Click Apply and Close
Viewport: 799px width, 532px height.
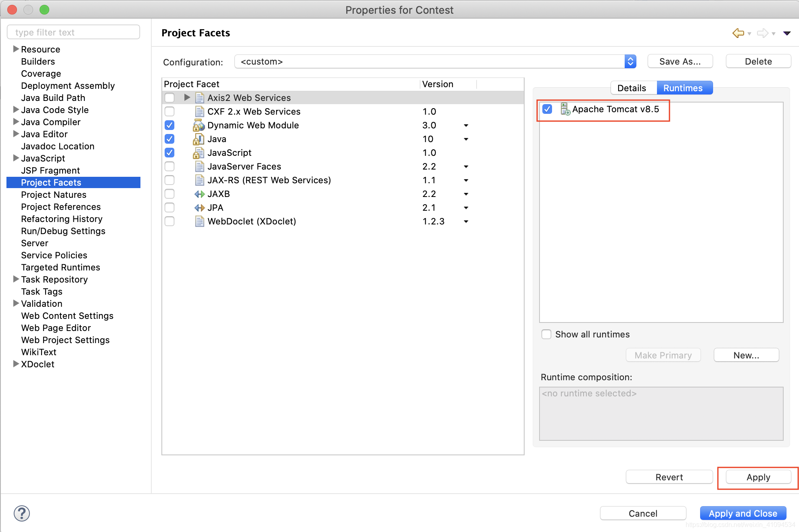(x=743, y=513)
